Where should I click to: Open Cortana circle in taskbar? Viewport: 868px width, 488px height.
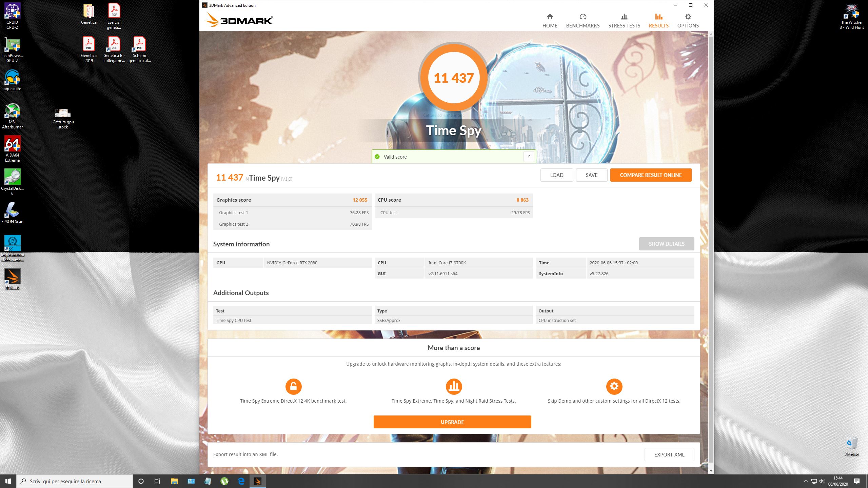pos(141,481)
